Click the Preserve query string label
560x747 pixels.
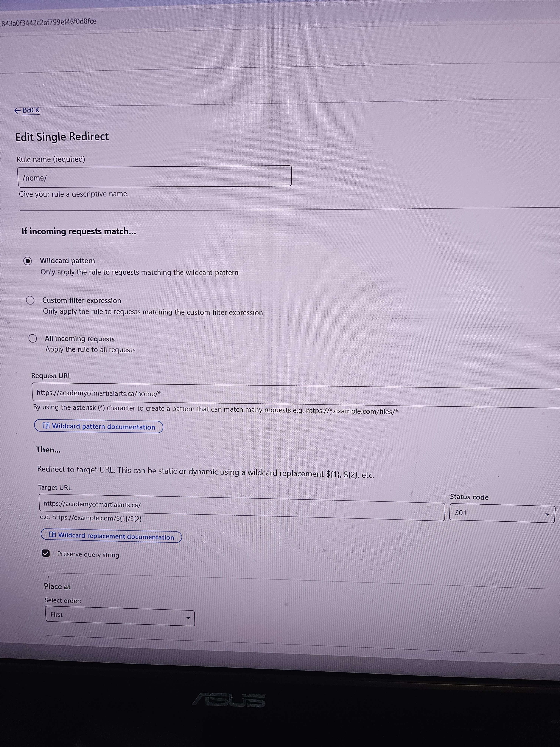coord(88,554)
